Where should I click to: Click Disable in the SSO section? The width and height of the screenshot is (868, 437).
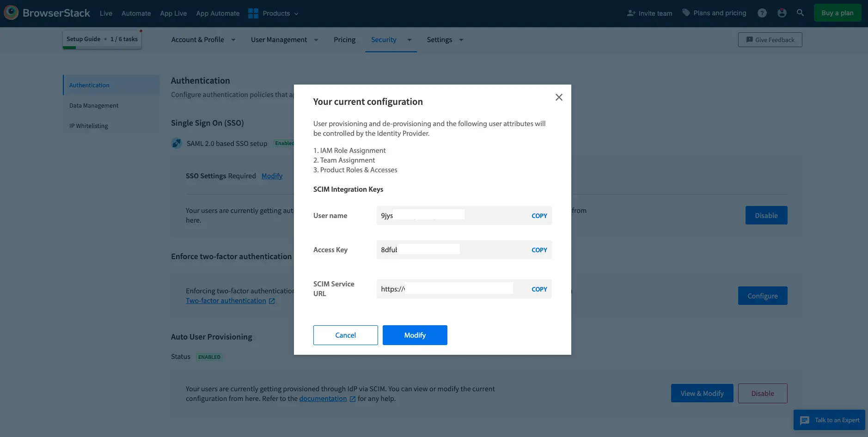point(766,215)
